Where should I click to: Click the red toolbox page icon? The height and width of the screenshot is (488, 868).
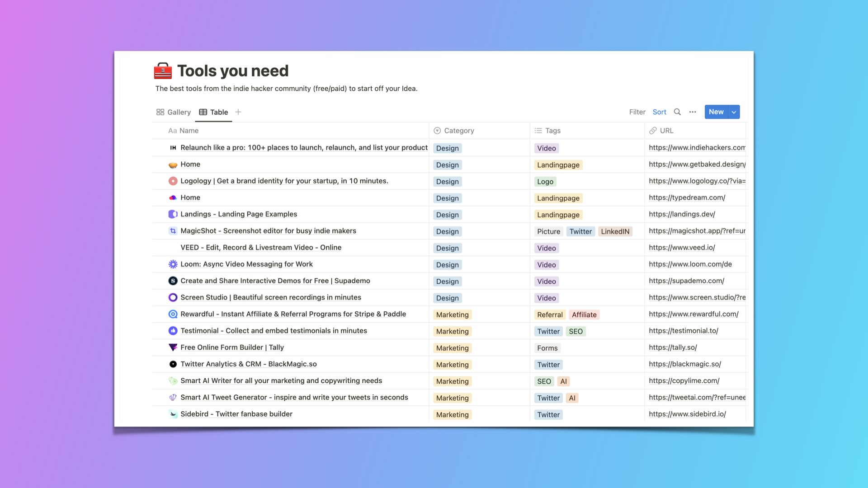coord(163,71)
